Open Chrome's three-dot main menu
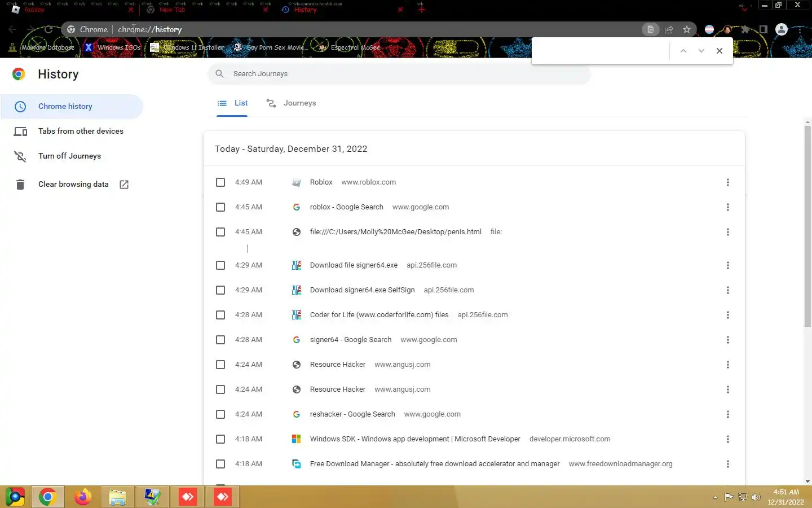This screenshot has width=812, height=508. coord(800,29)
